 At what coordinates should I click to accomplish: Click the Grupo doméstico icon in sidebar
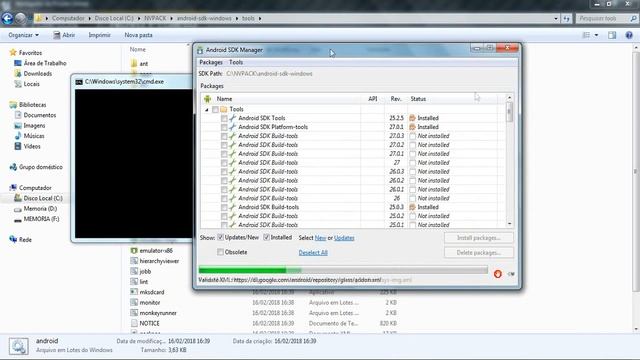click(x=13, y=167)
